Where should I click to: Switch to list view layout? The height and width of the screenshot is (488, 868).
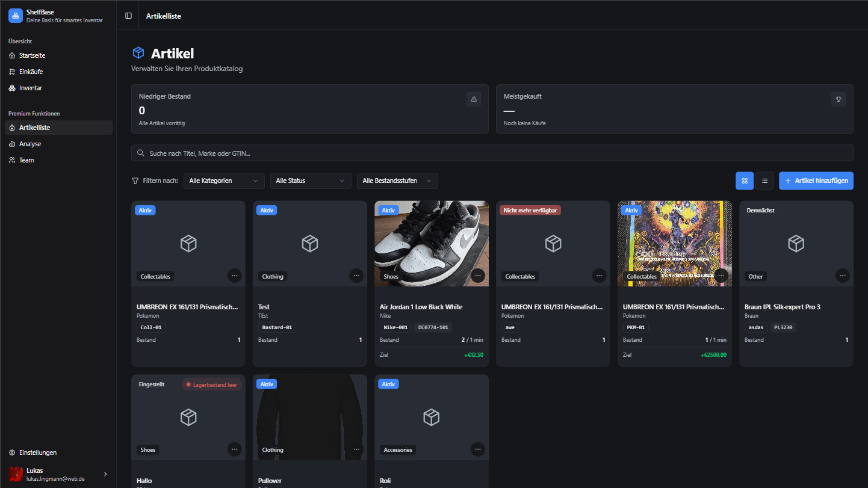point(764,181)
